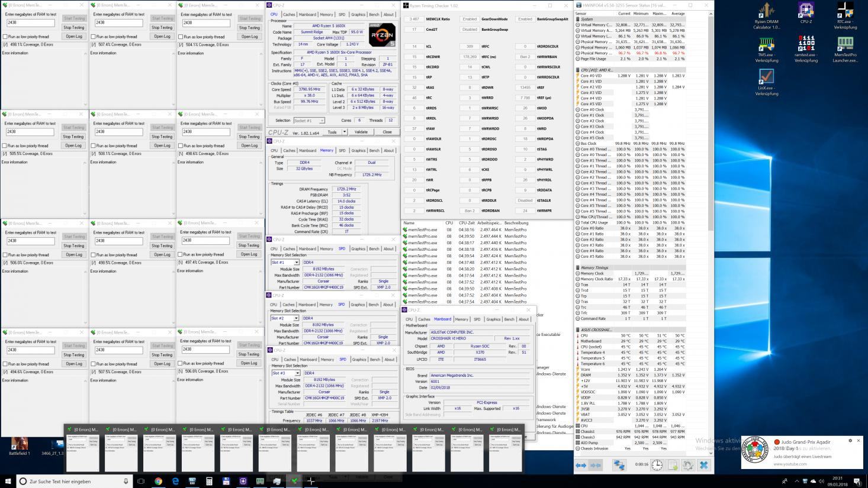Open HWiNFO sensor settings gear icon
Screen dimensions: 868x488
[687, 465]
